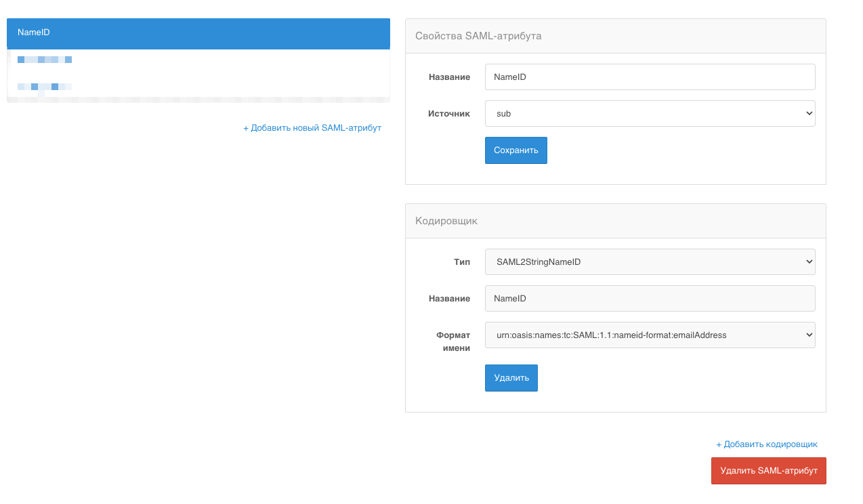
Task: Open the Формат имени dropdown
Action: click(650, 335)
